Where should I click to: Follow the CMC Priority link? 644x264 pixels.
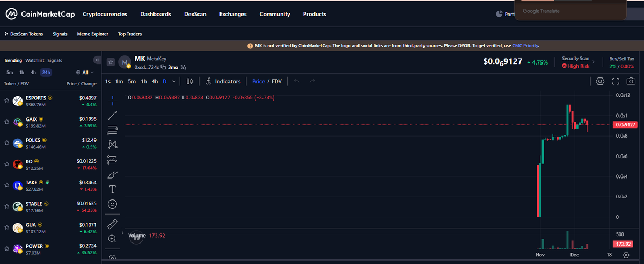(x=525, y=46)
